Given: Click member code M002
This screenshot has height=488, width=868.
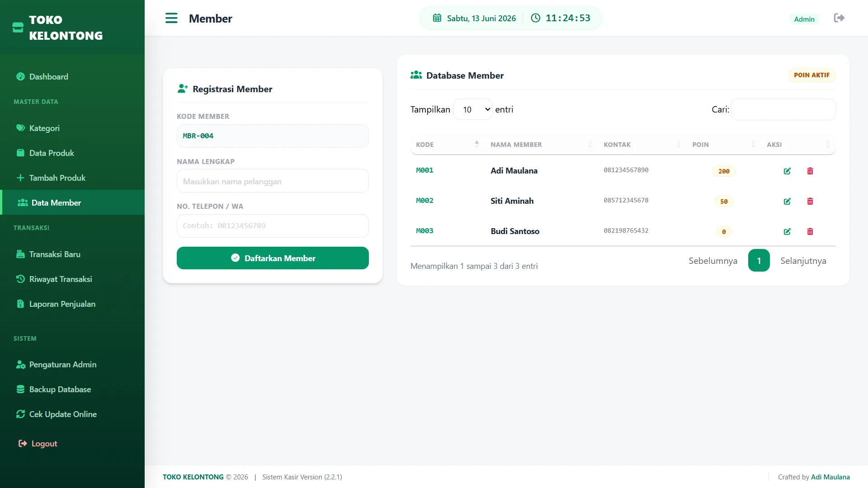Looking at the screenshot, I should click(425, 200).
